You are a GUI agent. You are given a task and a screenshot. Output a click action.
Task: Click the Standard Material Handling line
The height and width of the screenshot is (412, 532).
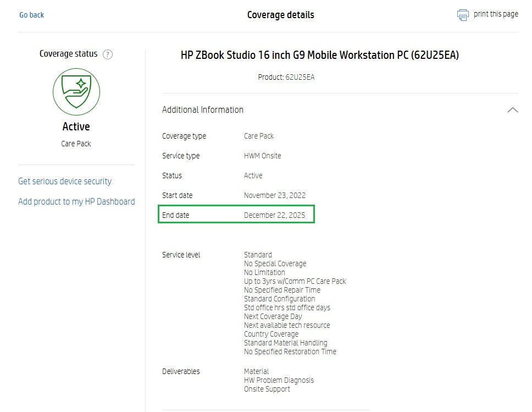(x=286, y=343)
